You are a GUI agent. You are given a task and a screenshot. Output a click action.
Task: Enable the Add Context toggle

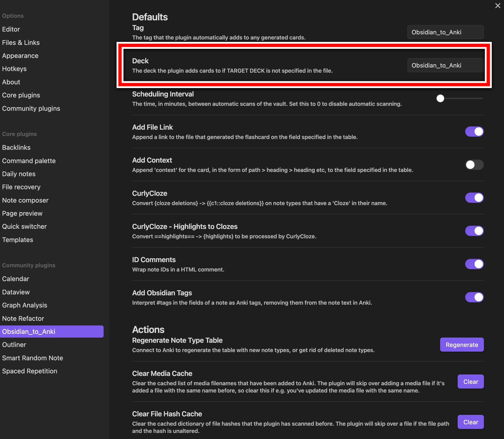tap(474, 165)
